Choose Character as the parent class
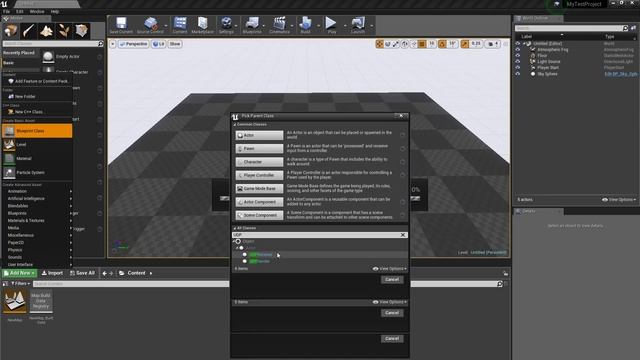Image resolution: width=640 pixels, height=360 pixels. click(259, 162)
